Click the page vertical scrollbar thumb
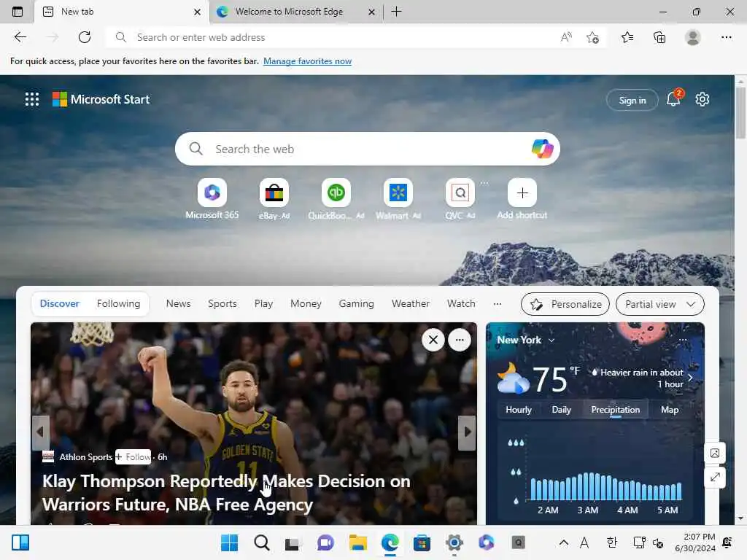The image size is (747, 560). (x=740, y=112)
